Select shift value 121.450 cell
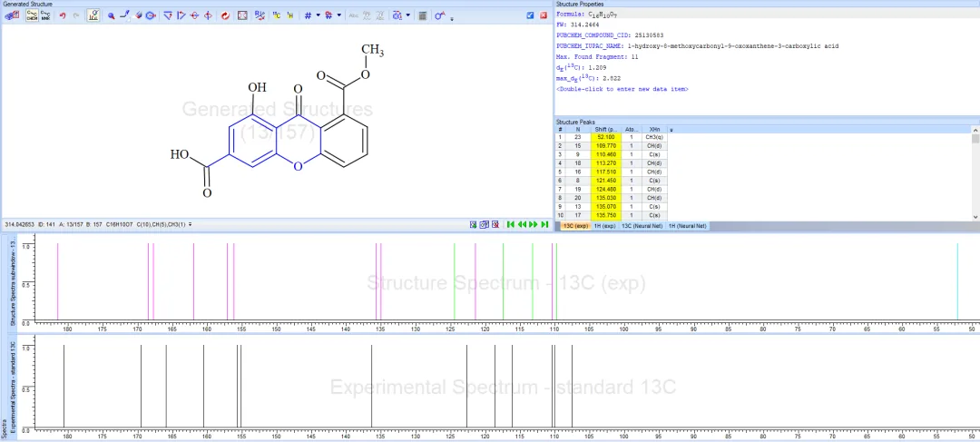 click(605, 181)
